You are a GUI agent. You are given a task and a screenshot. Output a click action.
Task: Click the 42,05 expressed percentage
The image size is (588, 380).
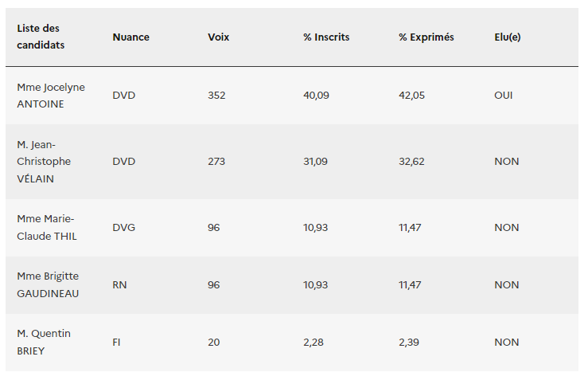click(x=411, y=95)
